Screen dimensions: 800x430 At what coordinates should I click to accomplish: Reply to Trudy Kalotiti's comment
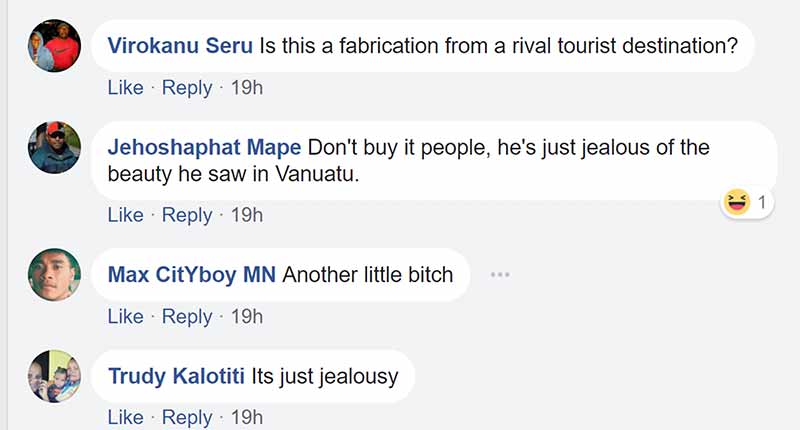click(x=186, y=417)
